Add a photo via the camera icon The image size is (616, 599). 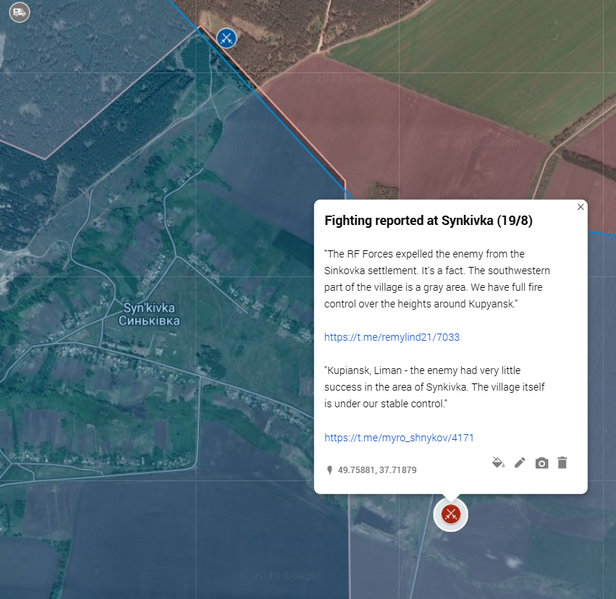point(541,463)
